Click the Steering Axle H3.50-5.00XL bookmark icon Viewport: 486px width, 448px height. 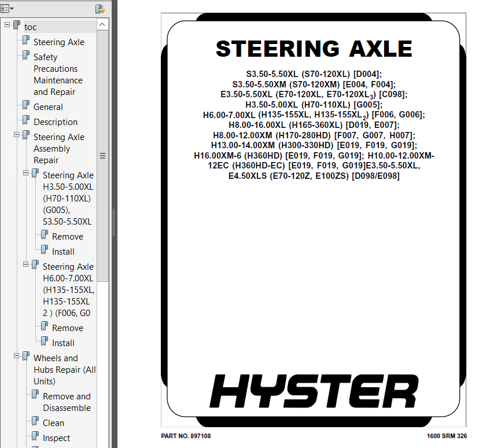[35, 173]
